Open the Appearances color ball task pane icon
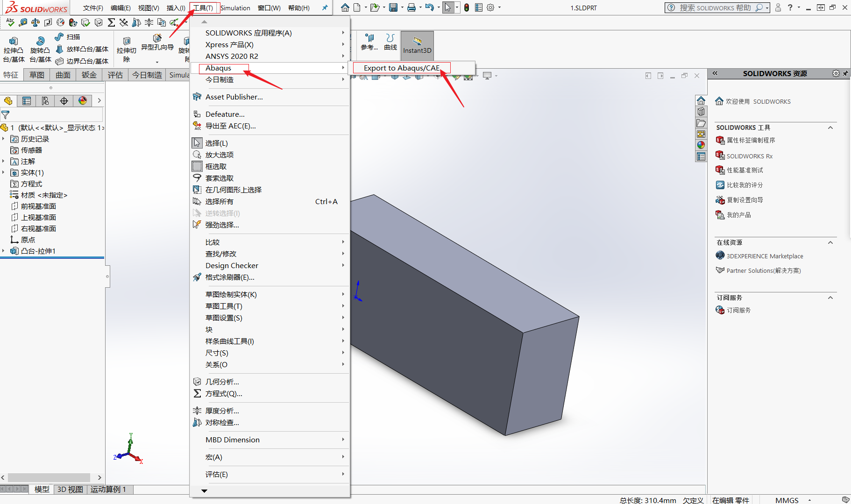This screenshot has width=851, height=504. [701, 145]
